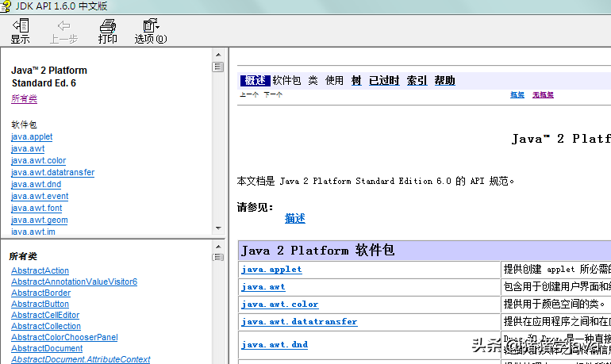Viewport: 611px width, 364px height.
Task: Click the 描述 (Description) link
Action: 295,218
